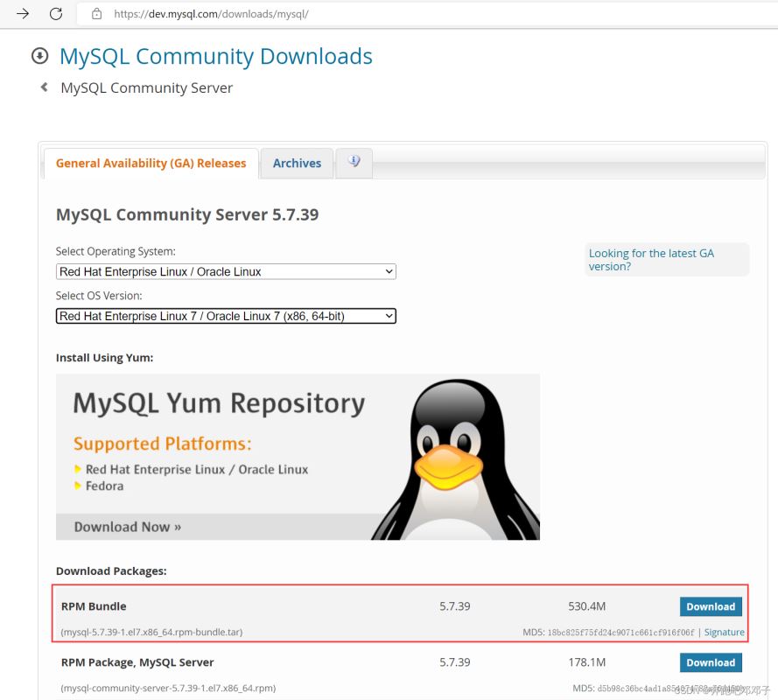Switch to the Archives tab
The image size is (778, 700).
point(297,163)
